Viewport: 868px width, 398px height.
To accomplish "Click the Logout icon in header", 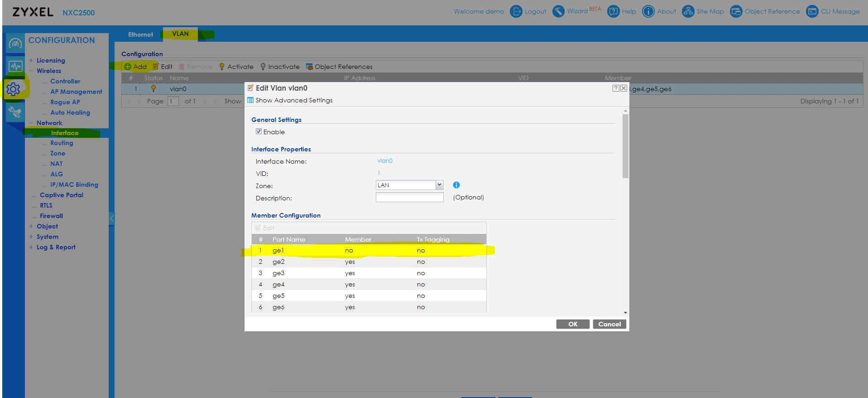I will [x=516, y=11].
